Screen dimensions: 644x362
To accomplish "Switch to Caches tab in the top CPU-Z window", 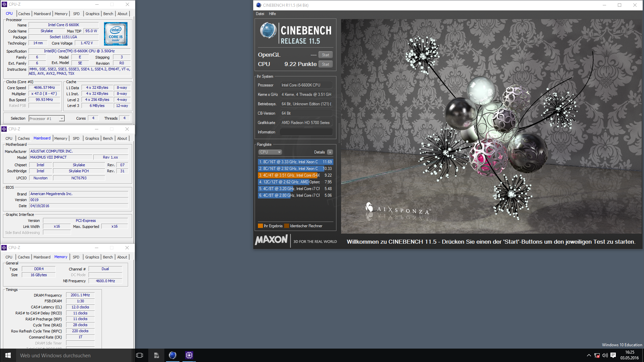I will tap(24, 14).
